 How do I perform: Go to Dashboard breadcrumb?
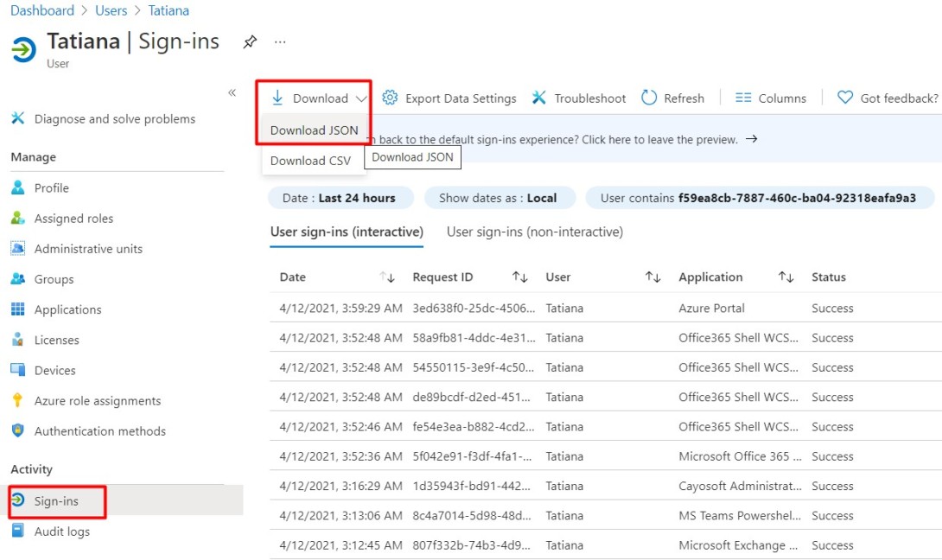click(42, 10)
